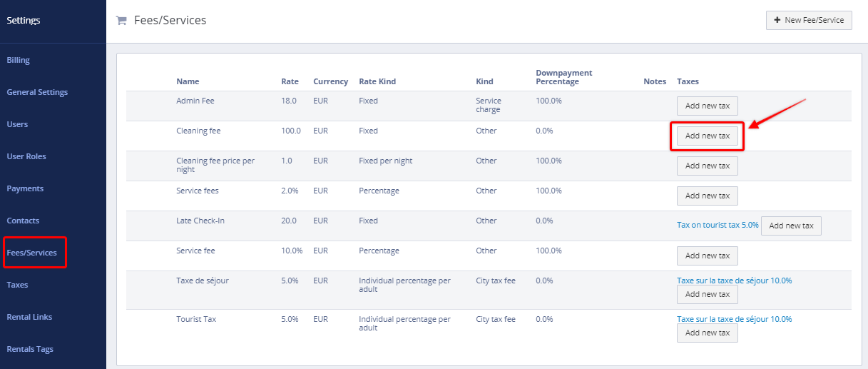Navigate to Taxes in the sidebar

point(17,285)
